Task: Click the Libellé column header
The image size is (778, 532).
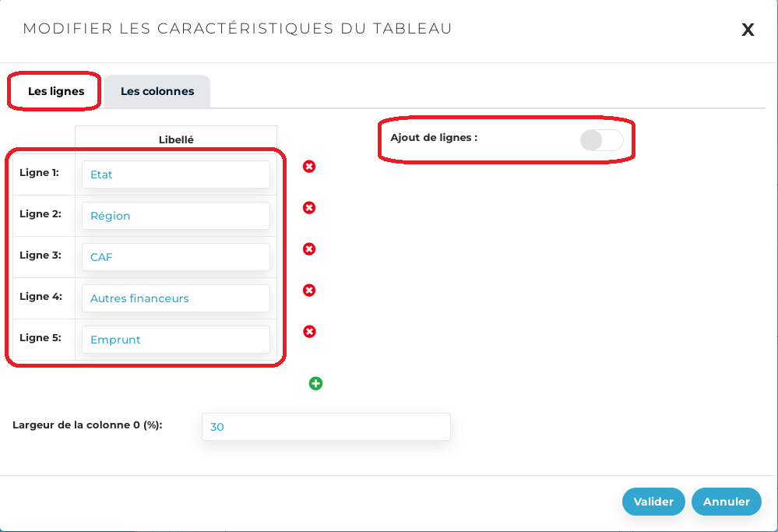Action: tap(176, 139)
